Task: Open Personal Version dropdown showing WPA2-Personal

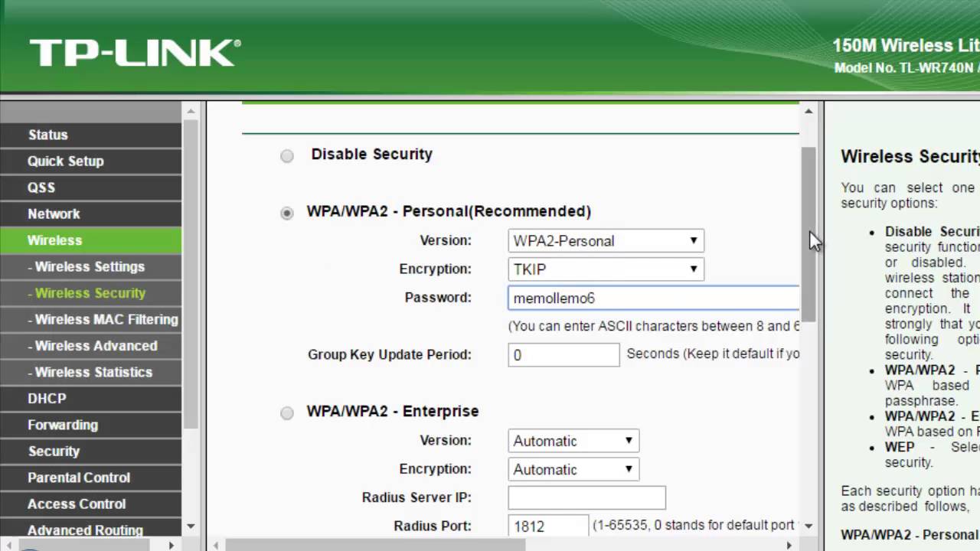Action: point(606,241)
